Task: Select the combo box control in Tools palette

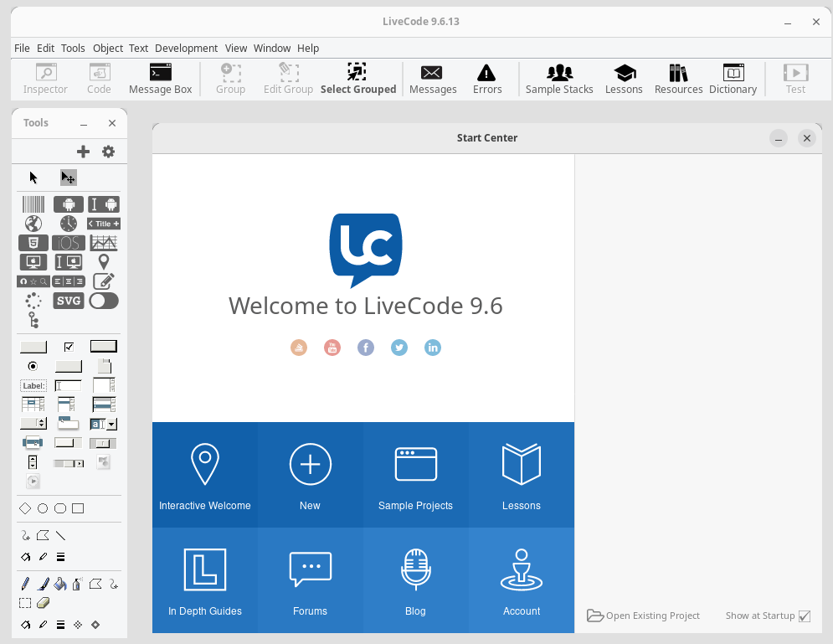Action: (x=104, y=424)
